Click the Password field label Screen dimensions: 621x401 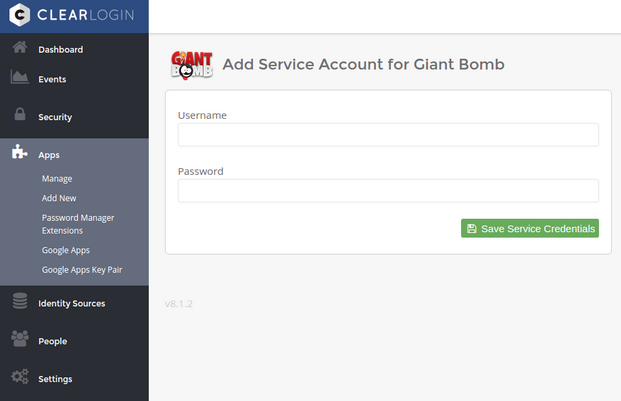tap(200, 171)
